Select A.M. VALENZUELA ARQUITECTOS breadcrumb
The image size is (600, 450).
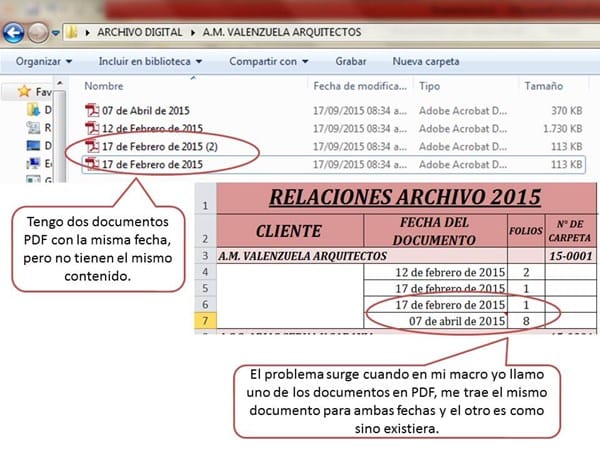282,32
